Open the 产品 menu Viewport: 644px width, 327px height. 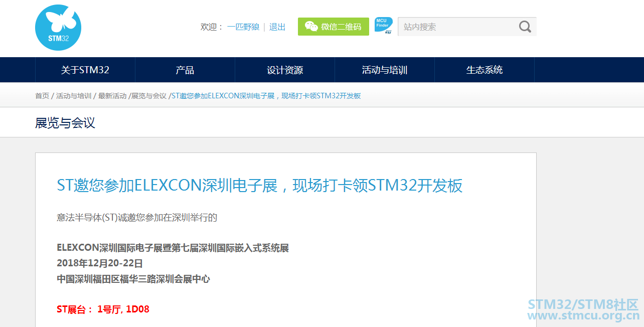click(x=185, y=70)
